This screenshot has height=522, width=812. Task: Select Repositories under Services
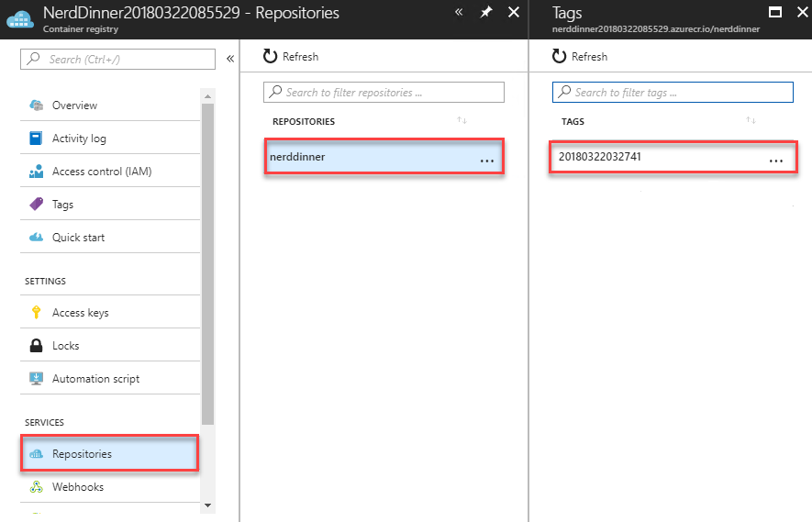click(x=110, y=453)
